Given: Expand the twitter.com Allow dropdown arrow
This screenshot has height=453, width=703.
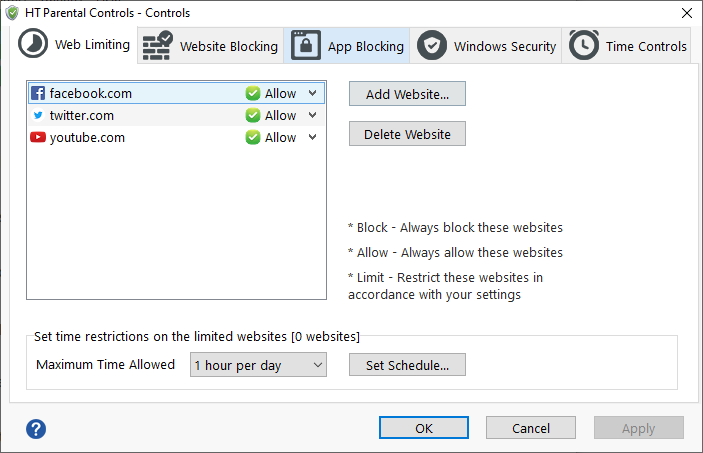Looking at the screenshot, I should click(x=313, y=115).
